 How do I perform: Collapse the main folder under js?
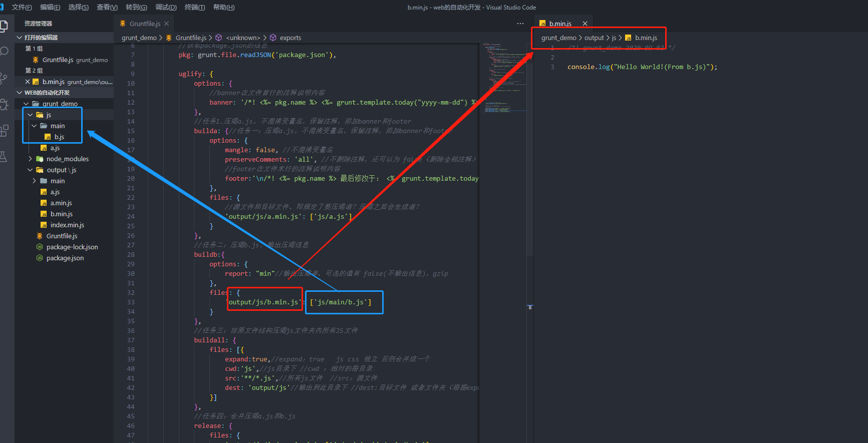coord(34,126)
